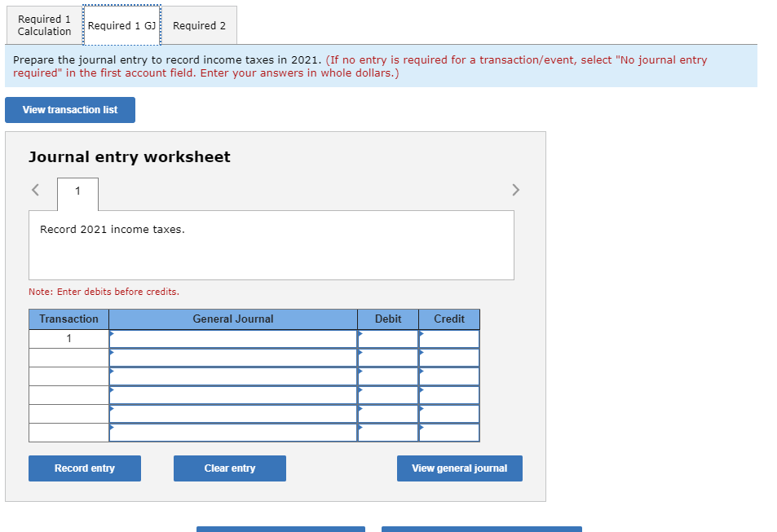Click the Record entry button
The width and height of the screenshot is (777, 532).
click(84, 468)
